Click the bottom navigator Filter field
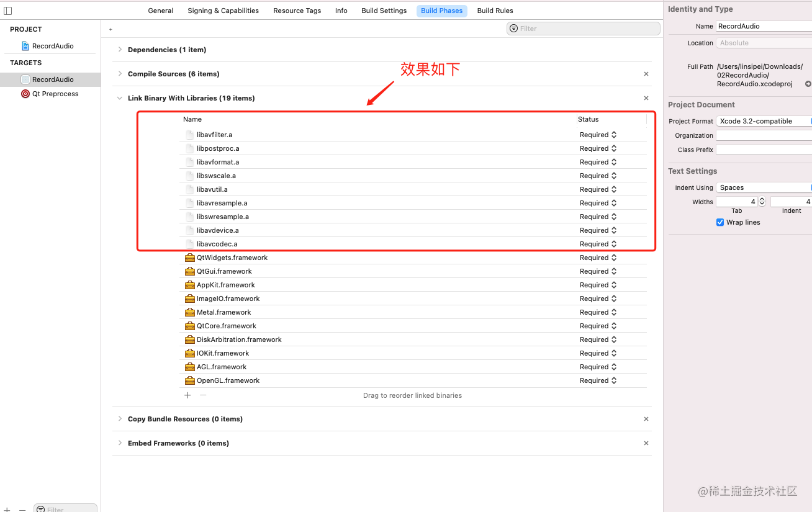The image size is (812, 512). pos(65,509)
